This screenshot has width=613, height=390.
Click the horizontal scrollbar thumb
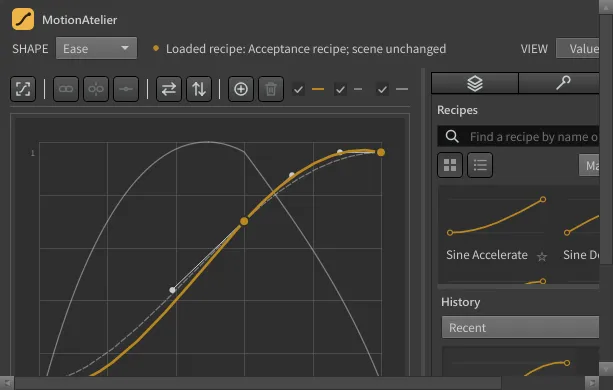pos(258,383)
